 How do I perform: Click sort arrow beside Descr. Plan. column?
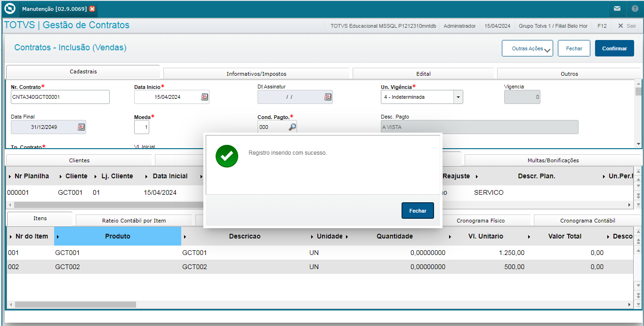[x=476, y=176]
